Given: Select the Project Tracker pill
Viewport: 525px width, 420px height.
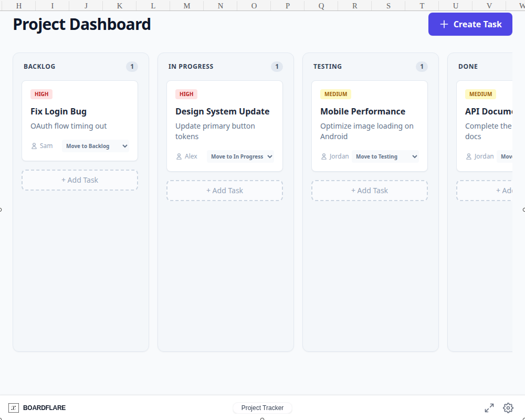Looking at the screenshot, I should click(x=262, y=407).
